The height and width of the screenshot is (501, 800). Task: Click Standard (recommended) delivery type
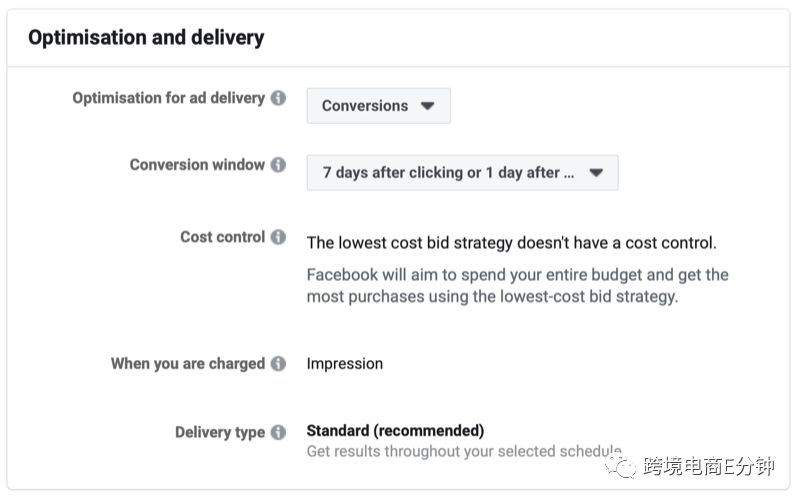tap(395, 431)
